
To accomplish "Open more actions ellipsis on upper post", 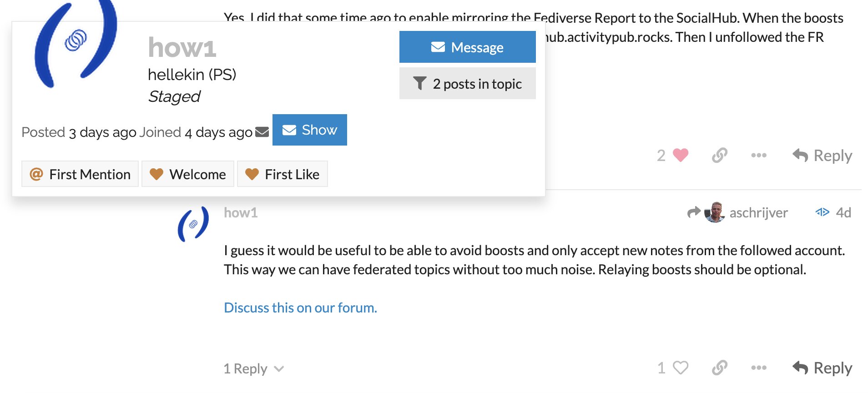I will (759, 156).
